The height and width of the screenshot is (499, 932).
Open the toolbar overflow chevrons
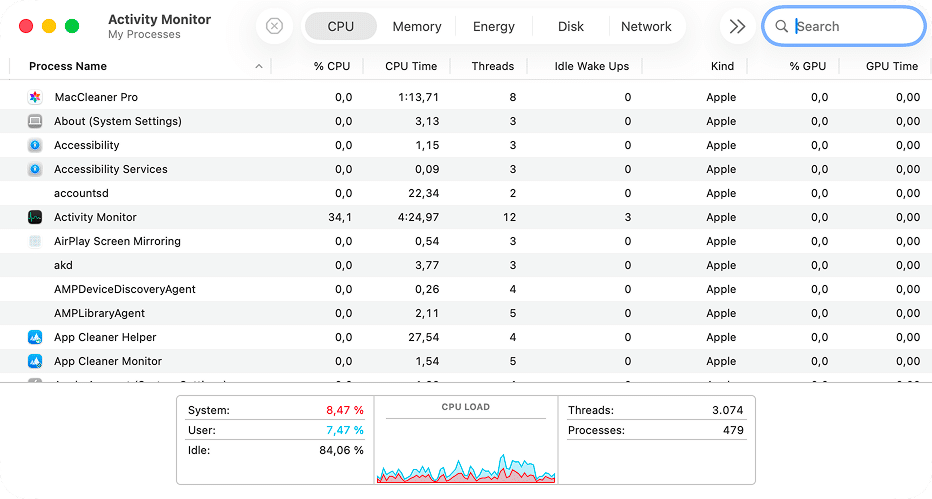738,26
